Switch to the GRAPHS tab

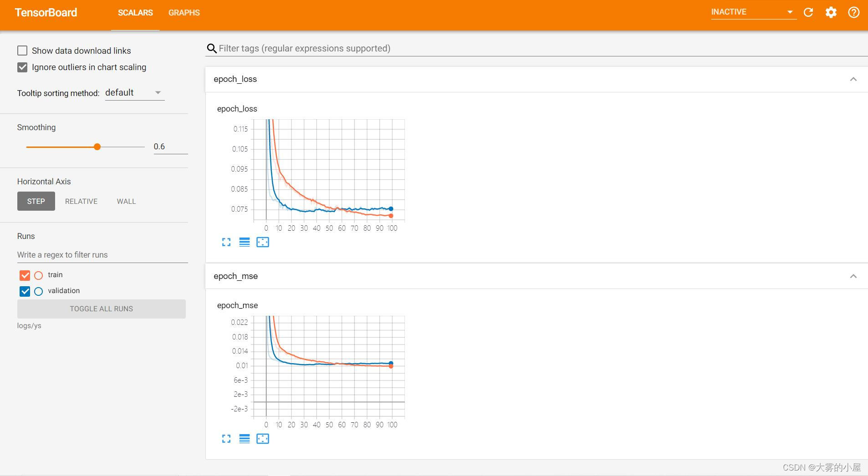pos(184,13)
